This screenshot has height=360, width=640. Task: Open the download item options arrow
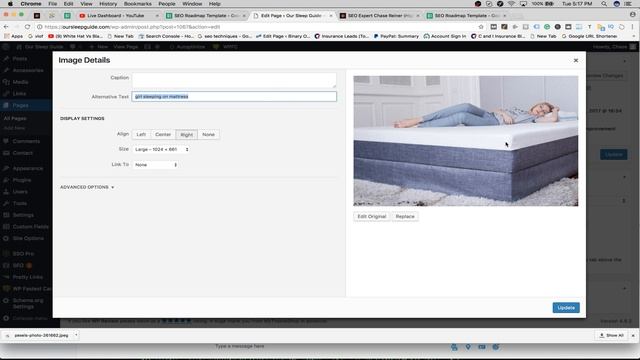click(x=76, y=335)
